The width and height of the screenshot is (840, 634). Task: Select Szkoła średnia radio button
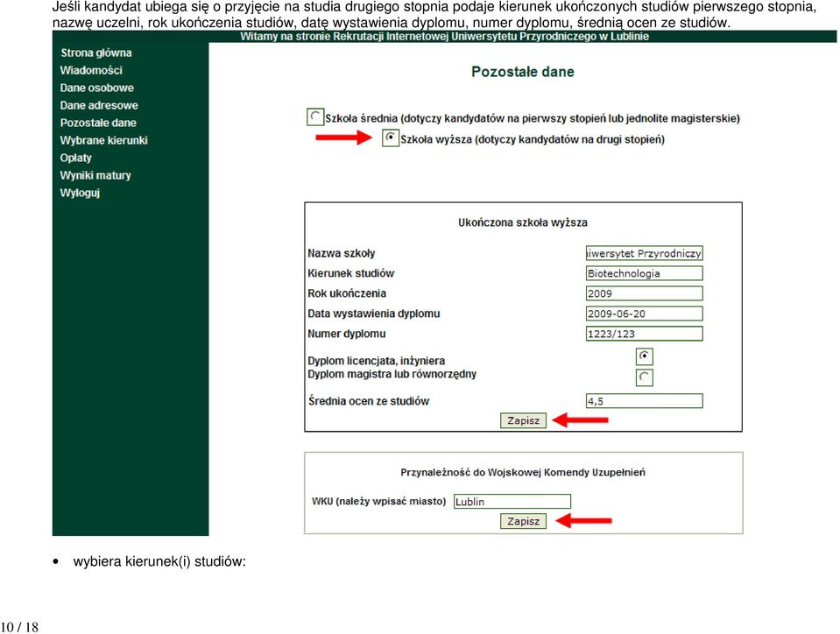[x=315, y=116]
